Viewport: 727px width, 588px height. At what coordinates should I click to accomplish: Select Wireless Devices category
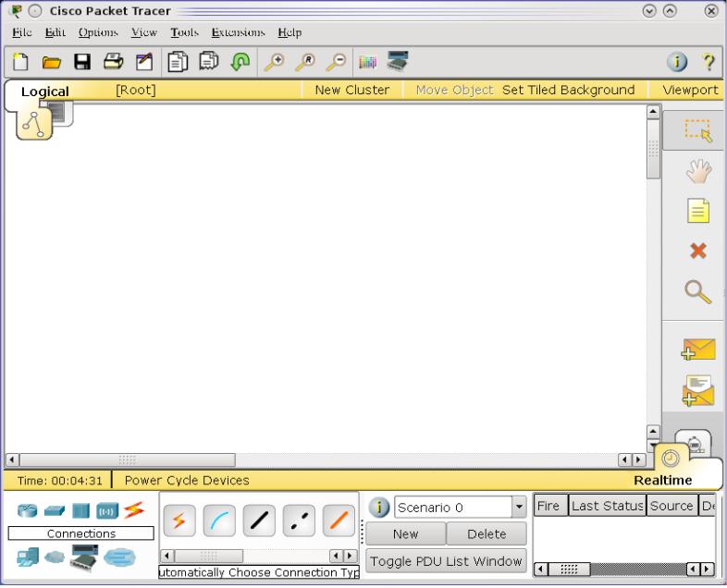pyautogui.click(x=107, y=511)
